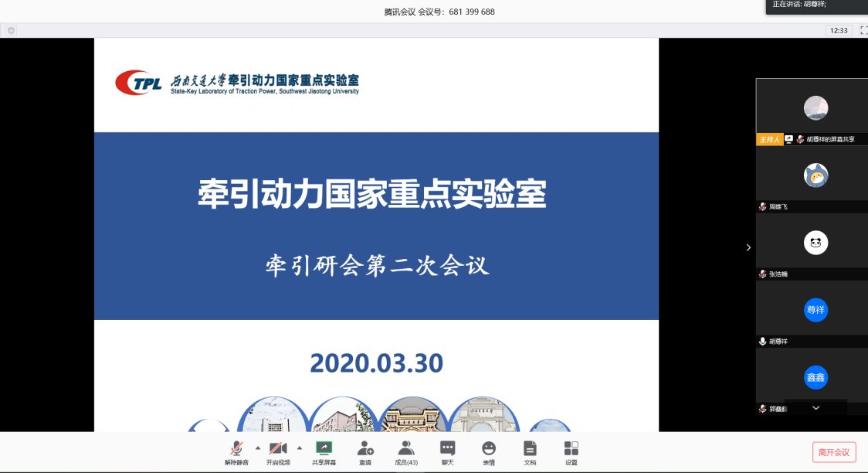Open members list (成员 43)
The width and height of the screenshot is (868, 473).
pos(406,451)
